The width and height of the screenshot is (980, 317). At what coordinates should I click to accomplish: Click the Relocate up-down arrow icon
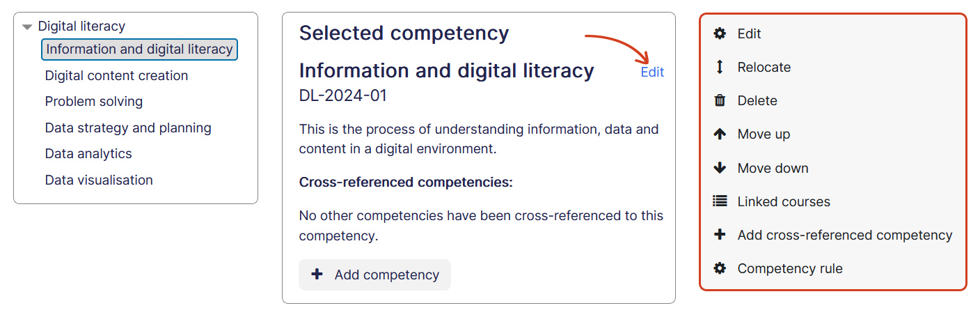[720, 67]
